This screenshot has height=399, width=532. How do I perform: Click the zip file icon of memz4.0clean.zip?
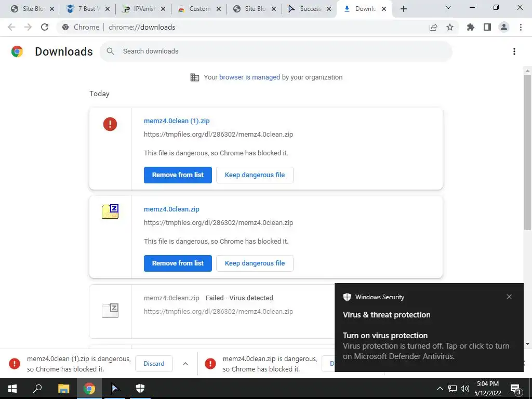click(110, 211)
